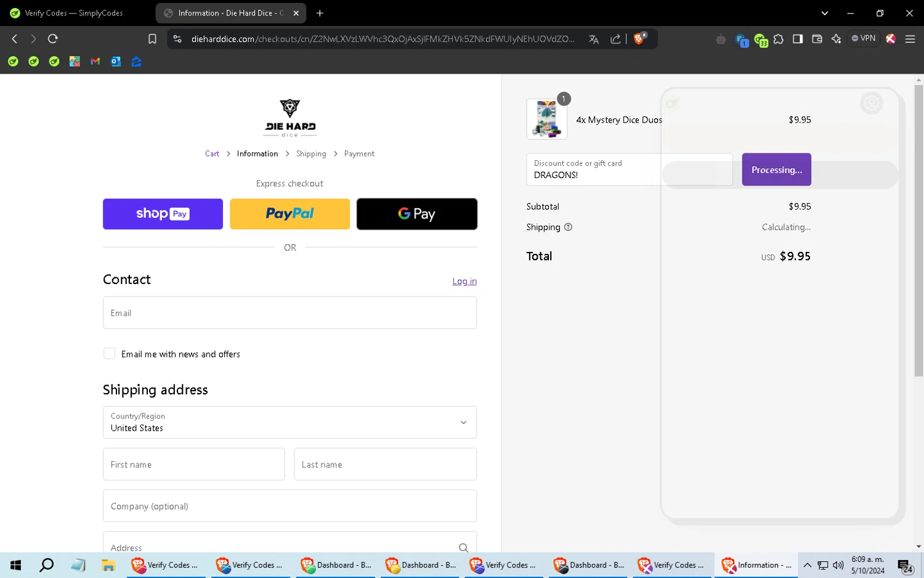Open site settings icon in address bar
The image size is (924, 578).
tap(177, 39)
